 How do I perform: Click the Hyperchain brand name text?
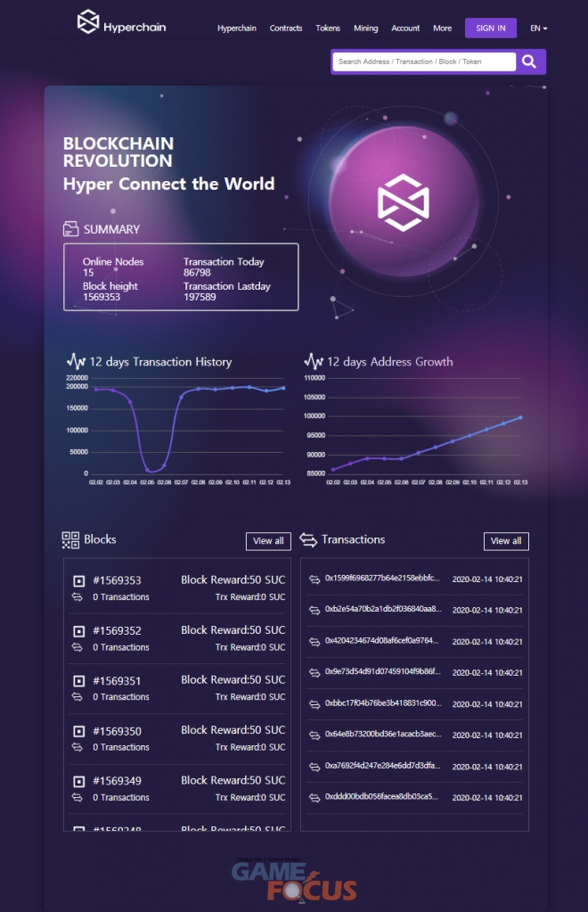click(135, 28)
